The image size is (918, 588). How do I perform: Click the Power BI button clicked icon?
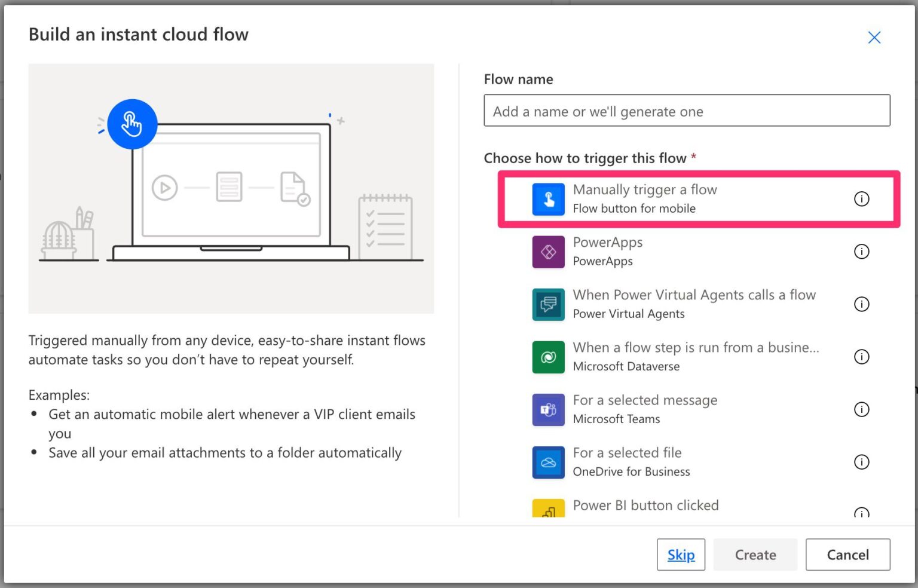[548, 509]
